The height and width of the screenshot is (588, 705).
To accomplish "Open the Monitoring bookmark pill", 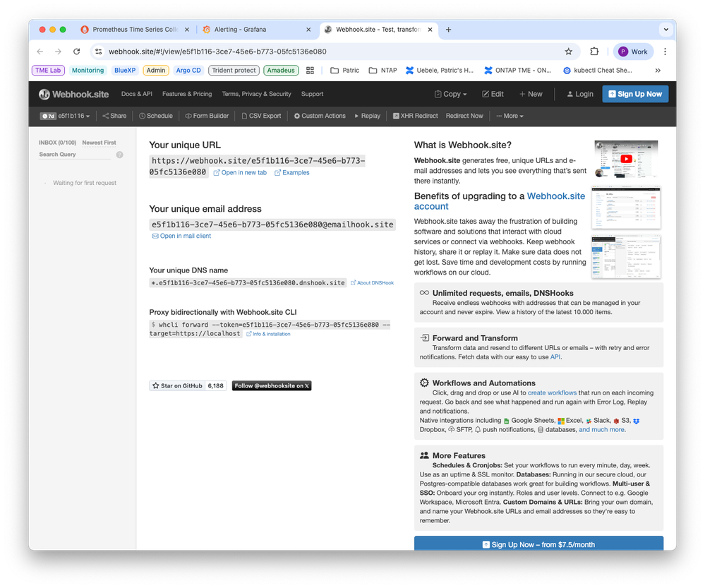I will pos(88,70).
